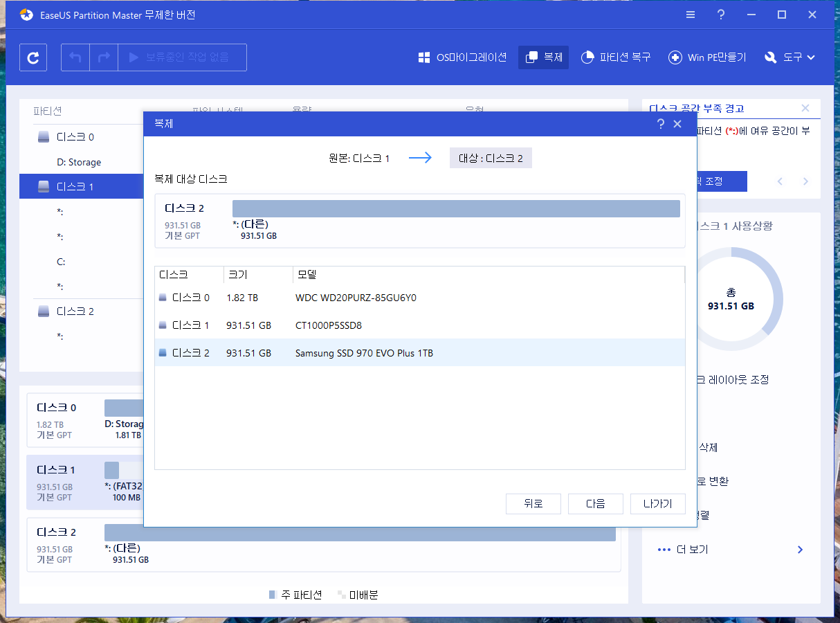Click the arrow beside 더 보기
Screen dimensions: 840x623
pyautogui.click(x=800, y=550)
